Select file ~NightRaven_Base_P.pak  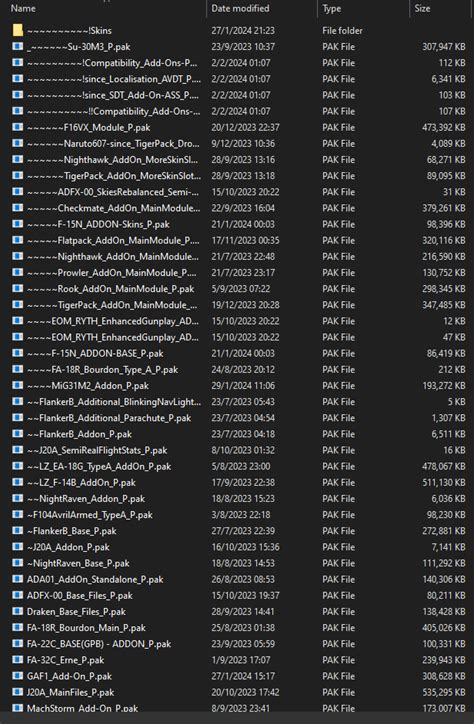click(x=78, y=563)
